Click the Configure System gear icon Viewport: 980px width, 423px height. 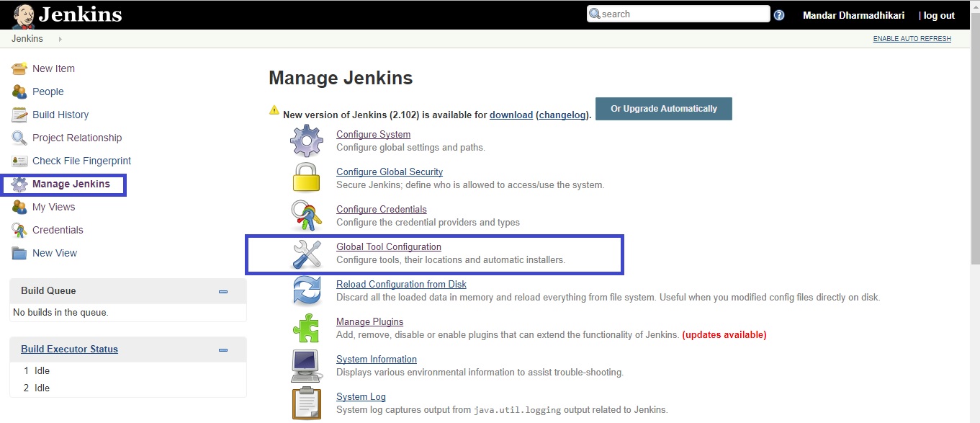[x=307, y=141]
